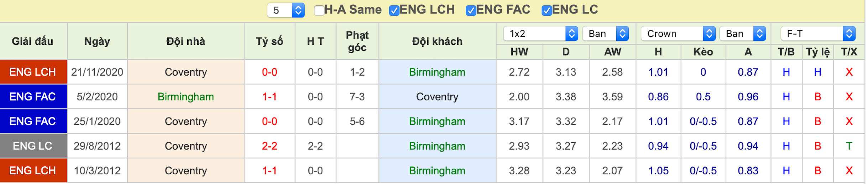Click the Tỷ số column header
Image resolution: width=868 pixels, height=184 pixels.
click(270, 41)
